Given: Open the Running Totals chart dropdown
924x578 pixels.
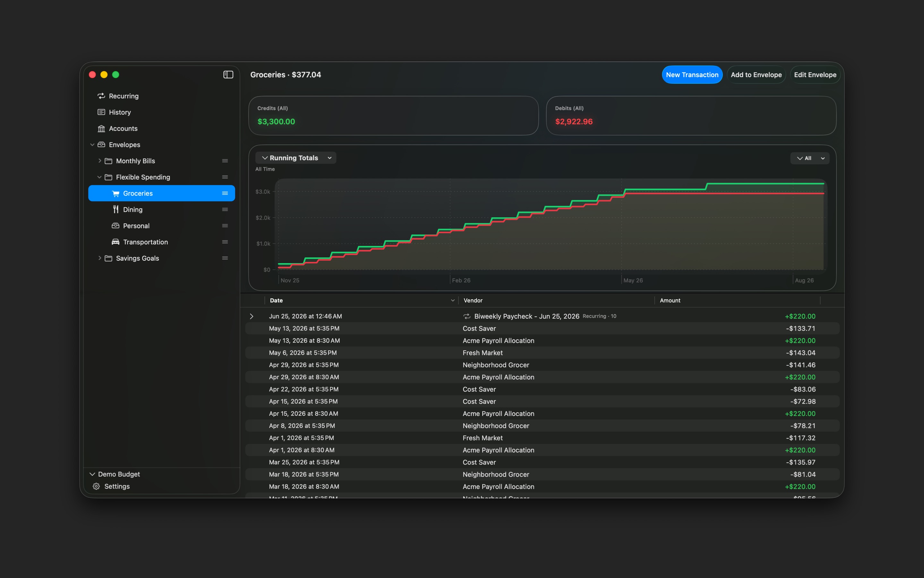Looking at the screenshot, I should point(296,158).
